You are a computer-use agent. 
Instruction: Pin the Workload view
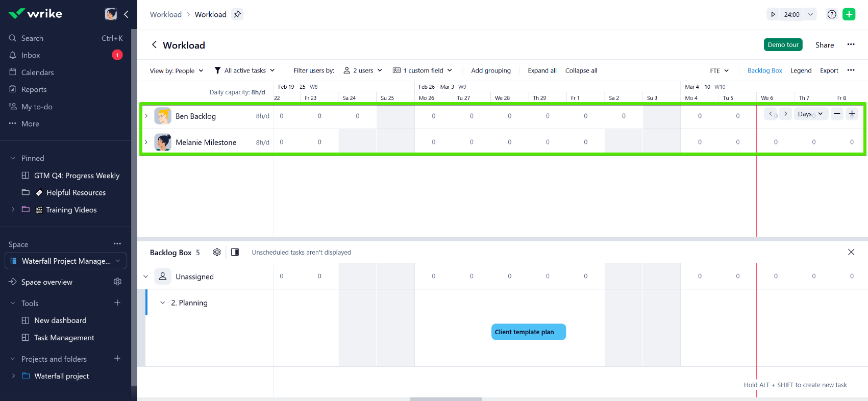(x=237, y=14)
